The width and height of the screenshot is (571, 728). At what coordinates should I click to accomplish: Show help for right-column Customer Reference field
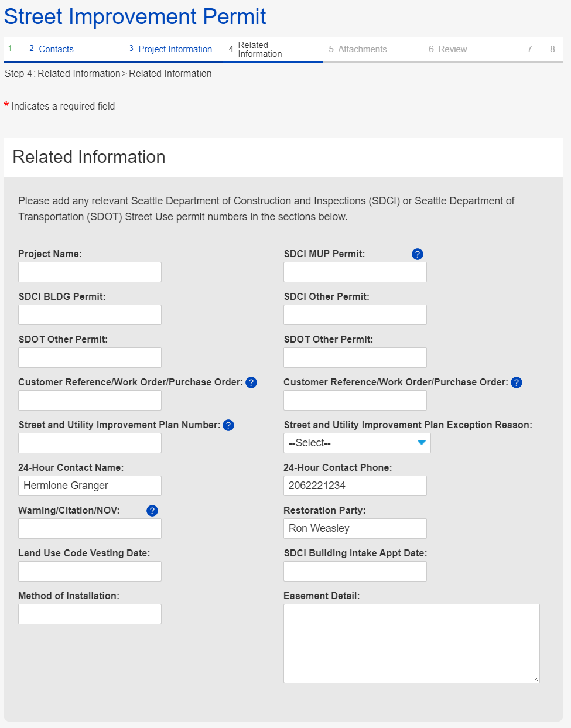point(516,382)
